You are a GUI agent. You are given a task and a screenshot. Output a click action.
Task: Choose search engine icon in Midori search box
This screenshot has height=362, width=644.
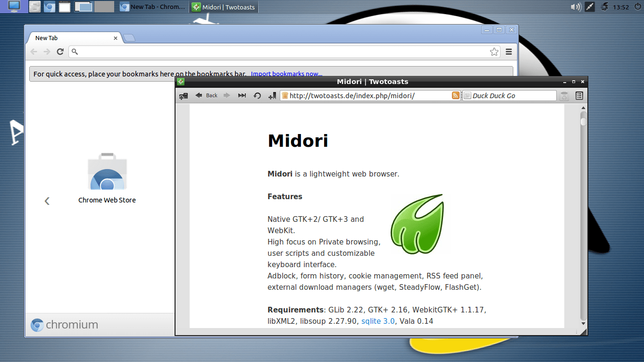point(467,95)
